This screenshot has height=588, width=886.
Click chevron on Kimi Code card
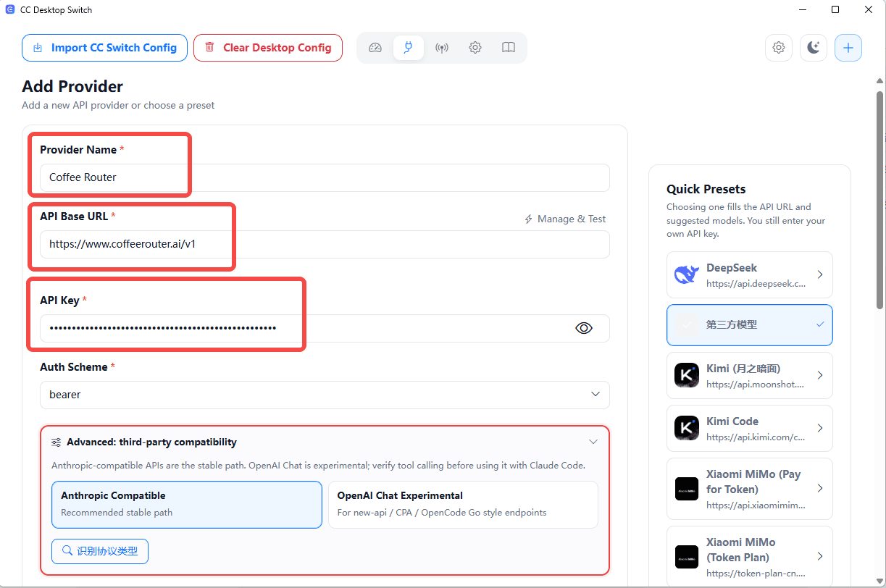tap(820, 428)
